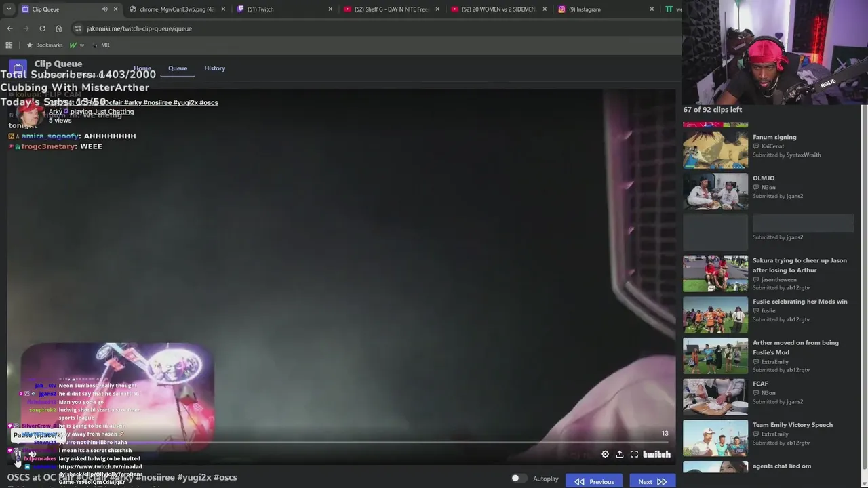Open 'agents chat lied om' clip title

(x=782, y=466)
